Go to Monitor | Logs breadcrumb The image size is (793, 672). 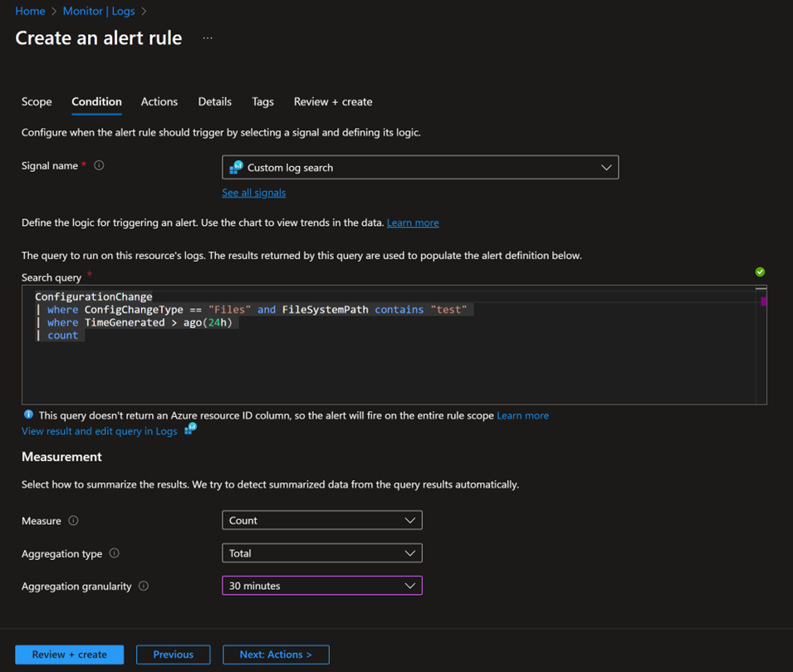(x=99, y=11)
